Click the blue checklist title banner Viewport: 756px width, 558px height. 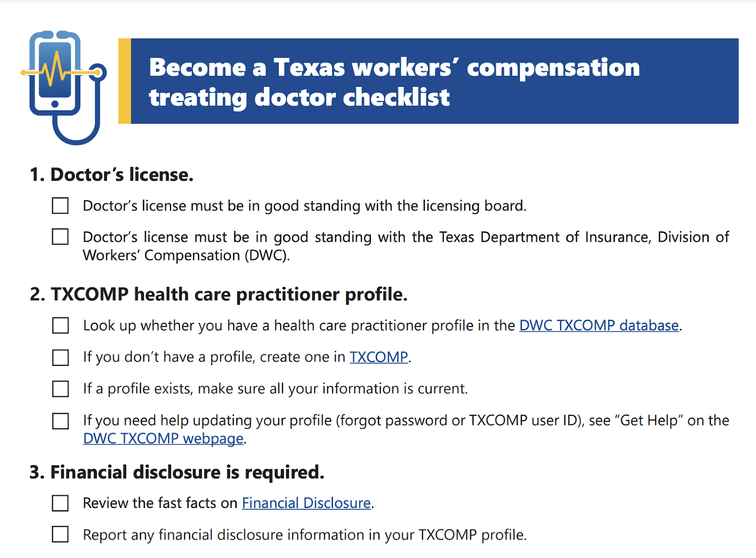coord(434,81)
